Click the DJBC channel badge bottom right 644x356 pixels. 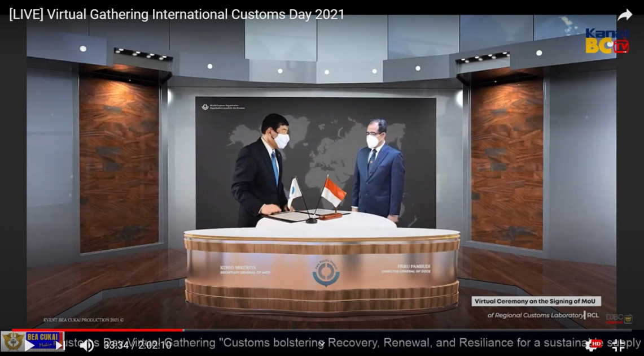619,319
